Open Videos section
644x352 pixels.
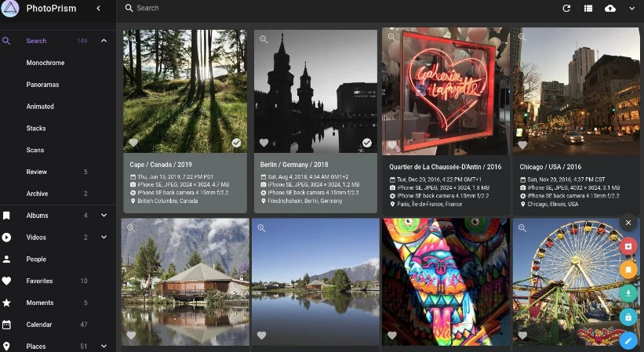click(x=36, y=237)
